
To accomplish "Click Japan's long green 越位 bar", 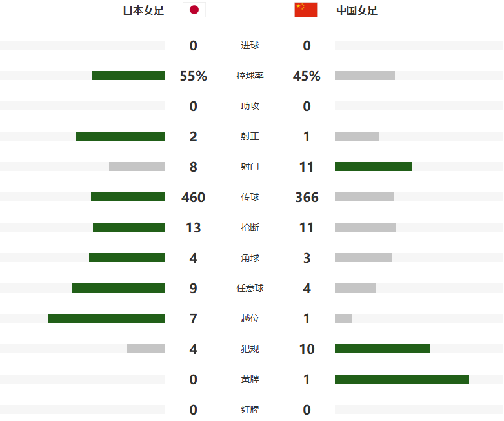I will (x=106, y=318).
